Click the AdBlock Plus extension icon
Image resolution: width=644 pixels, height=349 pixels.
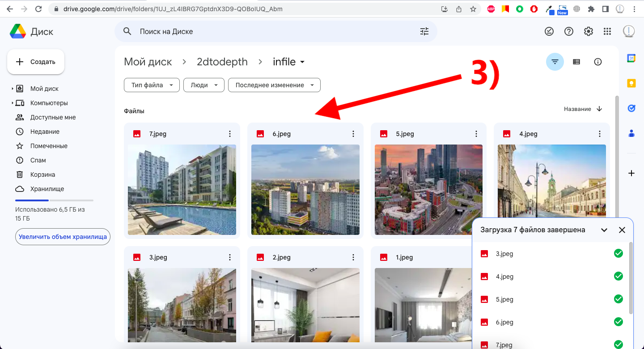click(491, 9)
